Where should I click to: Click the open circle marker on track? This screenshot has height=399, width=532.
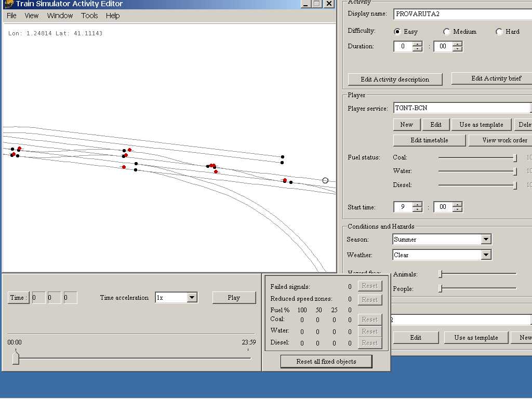coord(325,180)
